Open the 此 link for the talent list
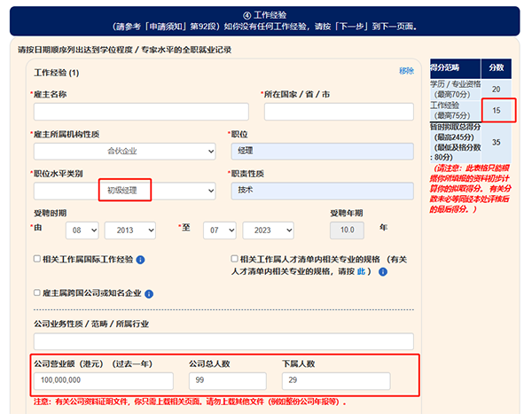Screen dimensions: 532x414 tap(361, 272)
